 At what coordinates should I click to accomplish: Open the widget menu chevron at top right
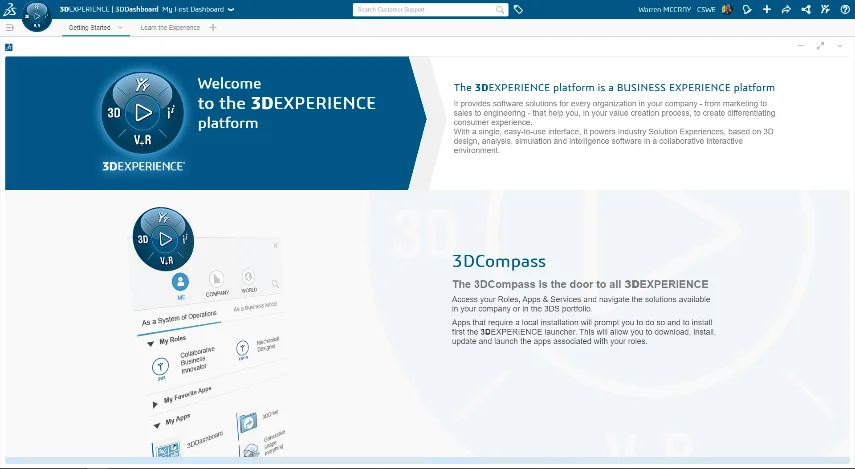(842, 46)
